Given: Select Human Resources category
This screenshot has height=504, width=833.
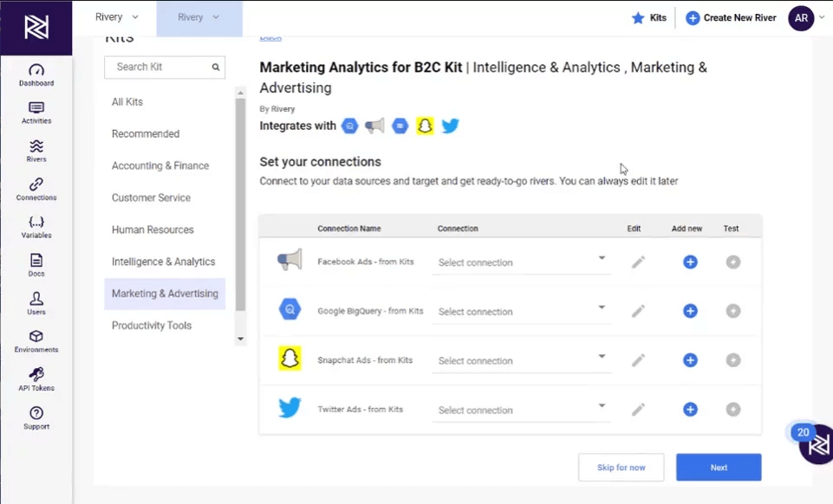Looking at the screenshot, I should pyautogui.click(x=165, y=229).
